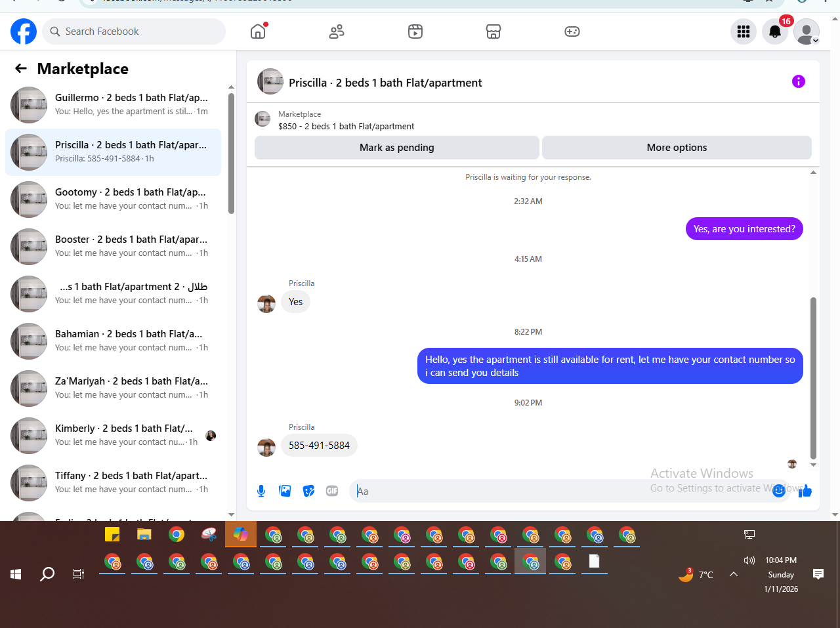This screenshot has height=628, width=840.
Task: Open the Windows Start menu
Action: pyautogui.click(x=16, y=574)
